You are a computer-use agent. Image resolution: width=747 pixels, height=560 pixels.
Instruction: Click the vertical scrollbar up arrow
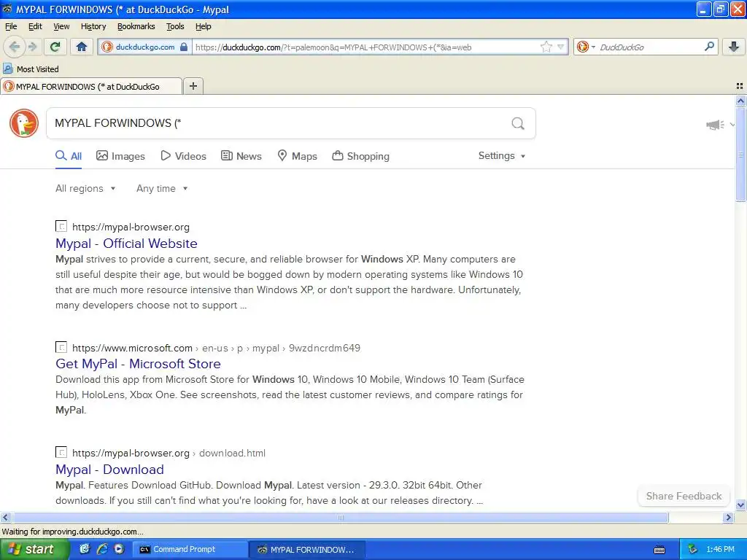point(740,101)
